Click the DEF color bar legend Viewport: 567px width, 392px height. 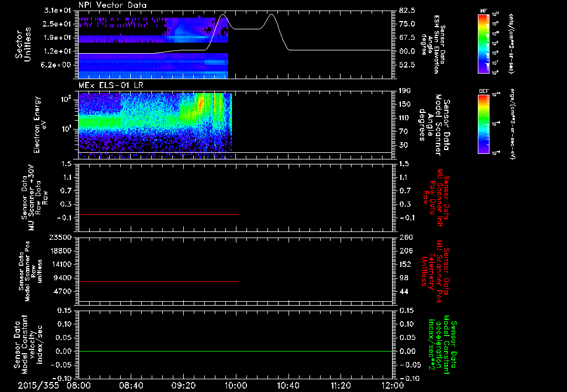484,124
